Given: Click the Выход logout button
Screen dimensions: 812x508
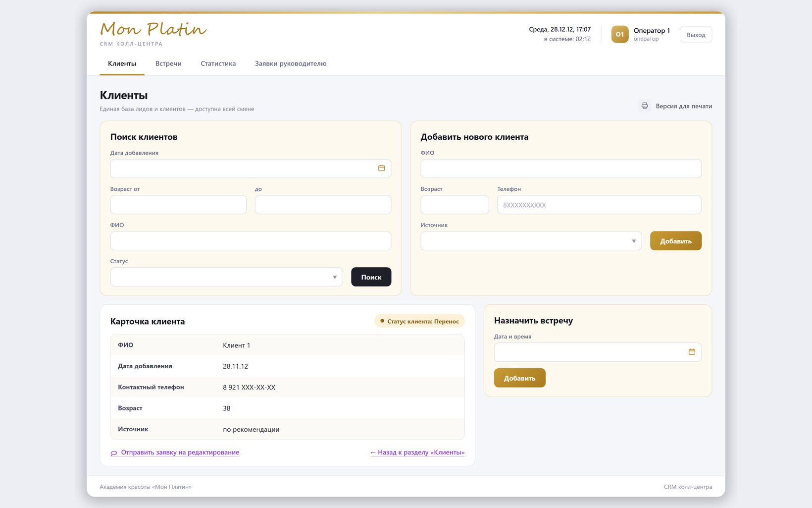Looking at the screenshot, I should tap(696, 35).
